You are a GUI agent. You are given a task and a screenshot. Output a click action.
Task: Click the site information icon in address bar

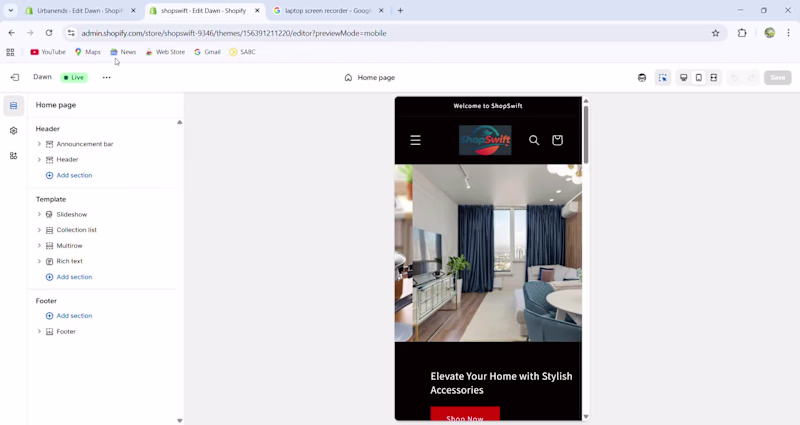(x=71, y=33)
